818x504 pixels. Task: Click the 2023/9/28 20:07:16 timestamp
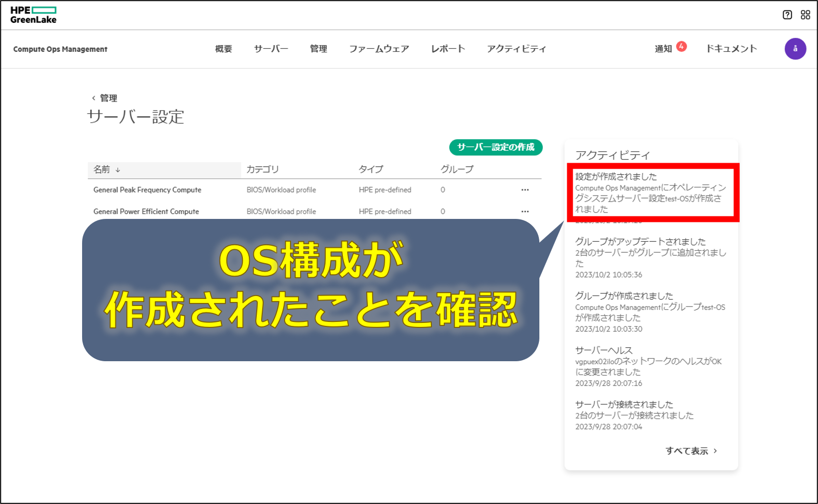(x=609, y=383)
